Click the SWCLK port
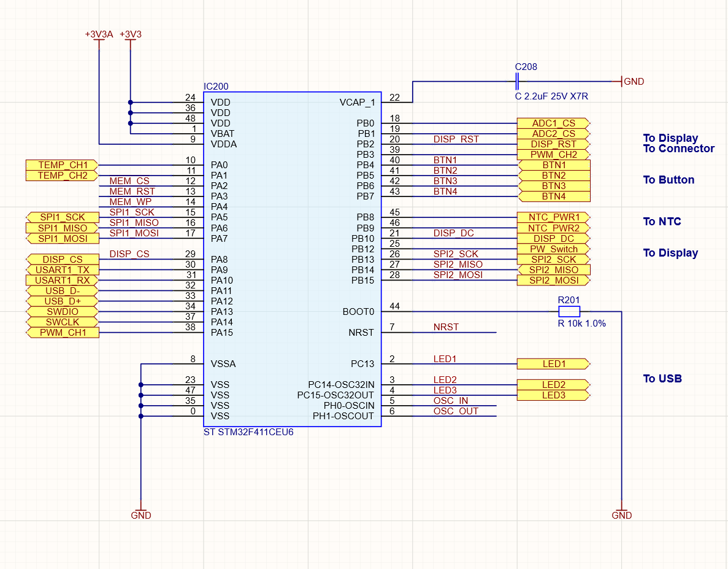 click(62, 322)
